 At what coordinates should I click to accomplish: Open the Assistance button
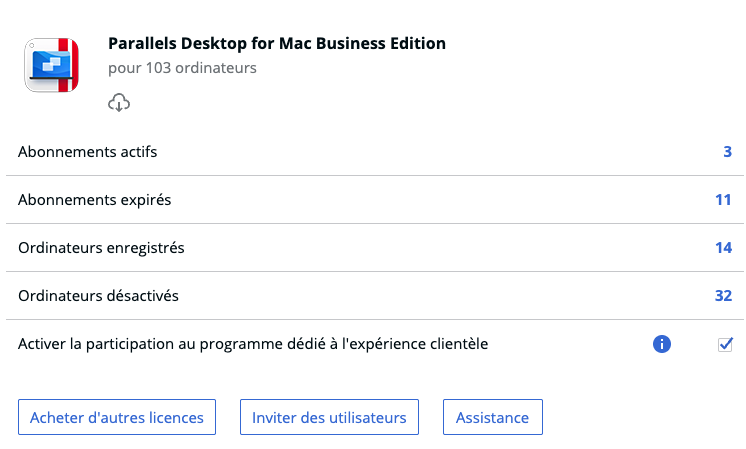pyautogui.click(x=493, y=417)
